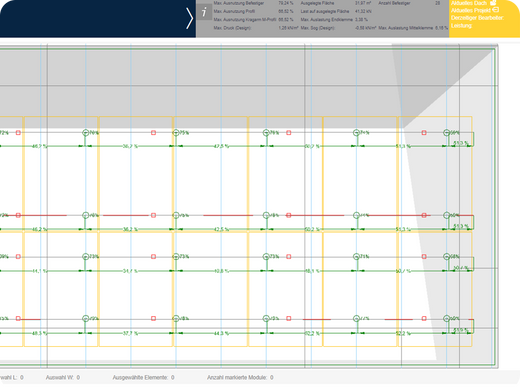Click the Anzahl markierte Module status field
Viewport: 520px width, 390px height.
tap(240, 377)
